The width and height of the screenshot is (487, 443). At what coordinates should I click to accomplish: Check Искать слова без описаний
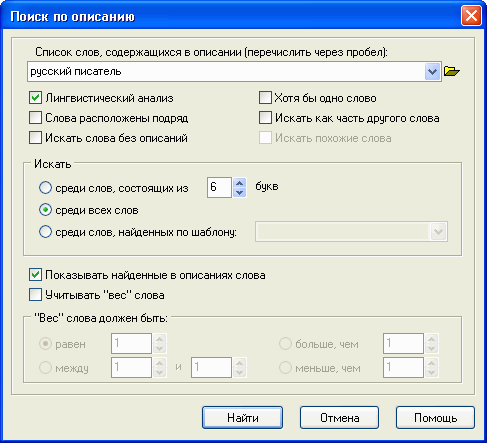[x=35, y=138]
